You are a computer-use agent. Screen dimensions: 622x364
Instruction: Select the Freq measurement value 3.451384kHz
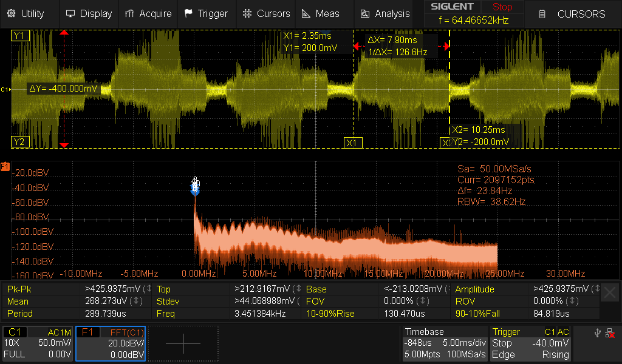260,313
